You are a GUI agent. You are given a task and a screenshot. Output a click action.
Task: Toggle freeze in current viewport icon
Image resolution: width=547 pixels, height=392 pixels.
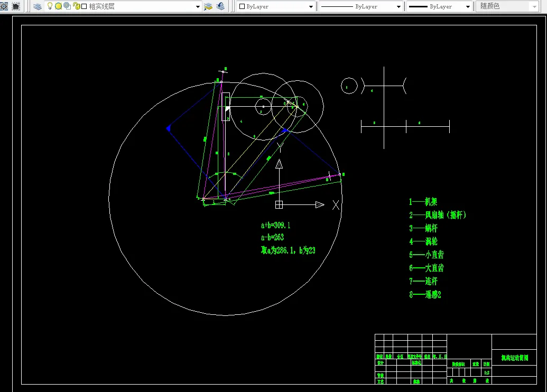67,6
